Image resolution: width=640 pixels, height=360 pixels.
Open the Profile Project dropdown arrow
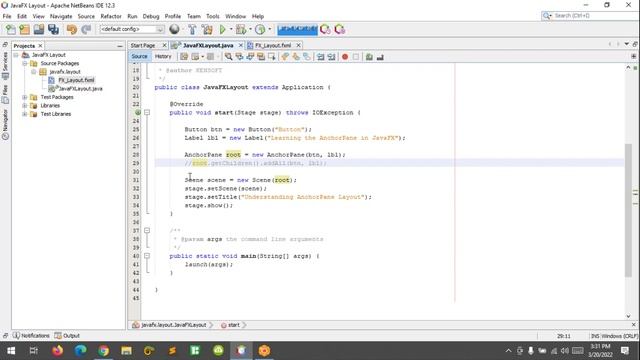tap(269, 29)
